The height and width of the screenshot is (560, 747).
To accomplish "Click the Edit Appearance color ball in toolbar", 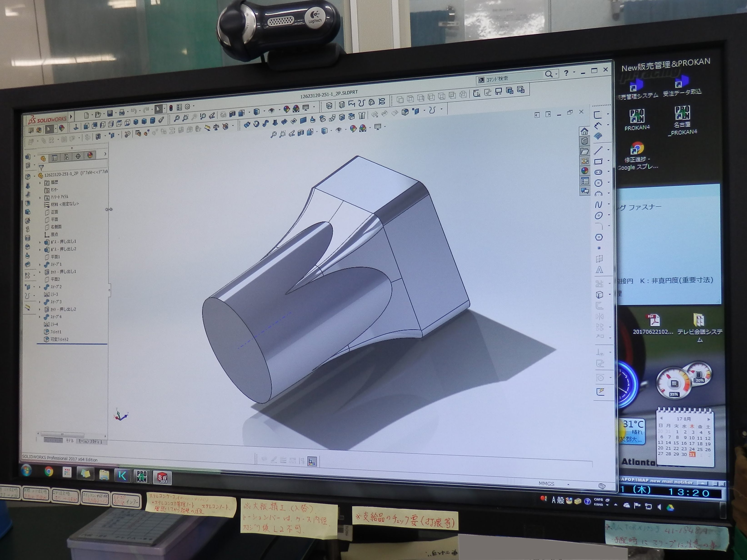I will pyautogui.click(x=287, y=109).
